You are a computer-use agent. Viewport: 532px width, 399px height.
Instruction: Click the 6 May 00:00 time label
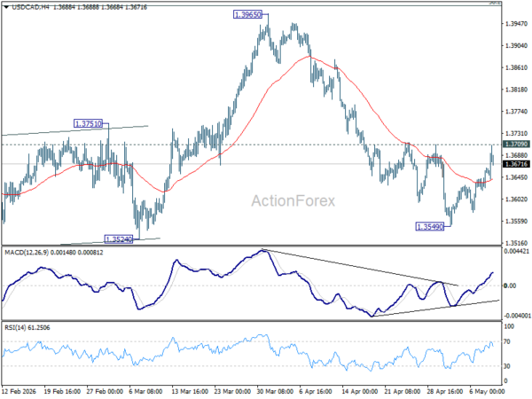(x=487, y=391)
